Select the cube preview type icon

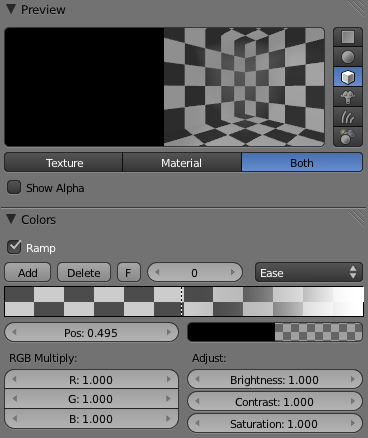click(x=348, y=77)
